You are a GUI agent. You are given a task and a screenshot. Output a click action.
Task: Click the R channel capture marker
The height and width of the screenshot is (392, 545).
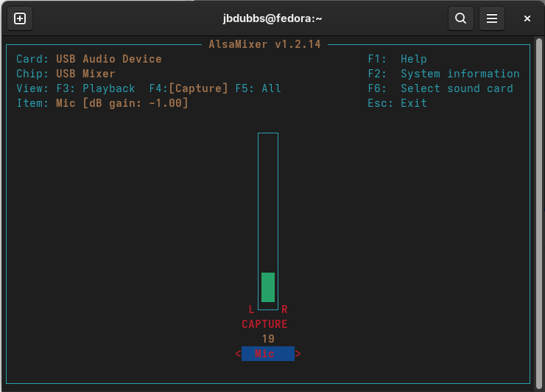pyautogui.click(x=284, y=309)
